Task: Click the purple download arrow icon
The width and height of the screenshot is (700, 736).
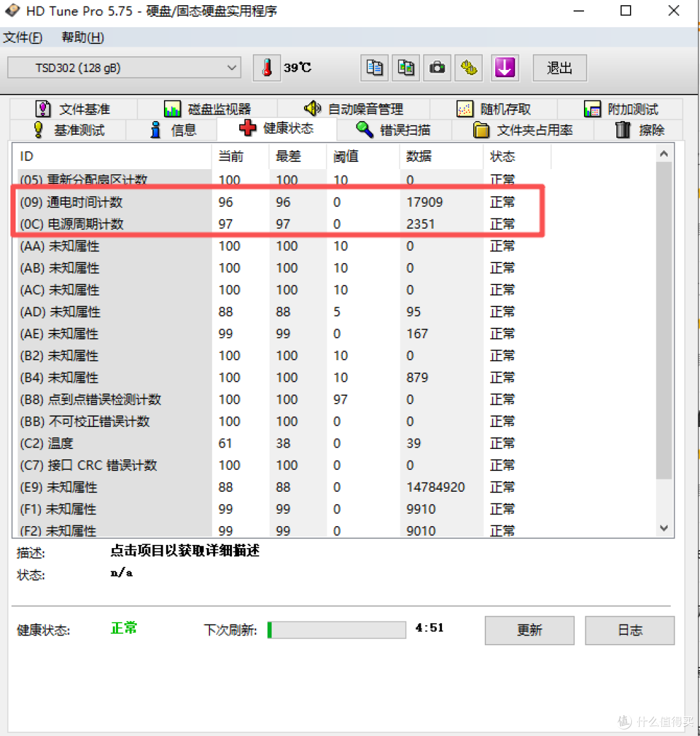Action: point(505,68)
